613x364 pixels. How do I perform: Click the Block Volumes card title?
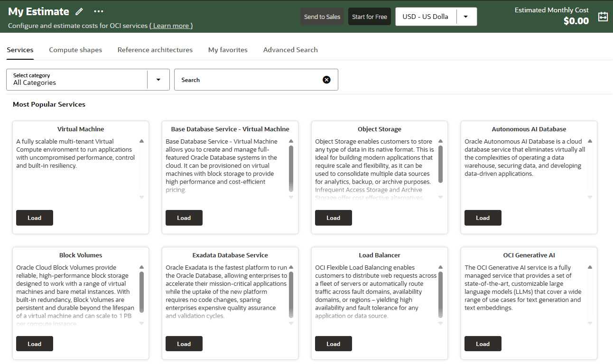(x=81, y=255)
